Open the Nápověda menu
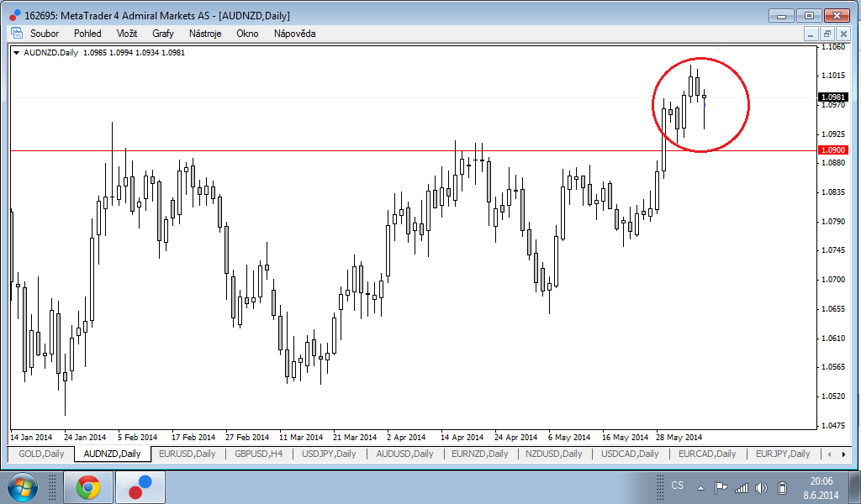Screen dimensions: 861x504 295,34
